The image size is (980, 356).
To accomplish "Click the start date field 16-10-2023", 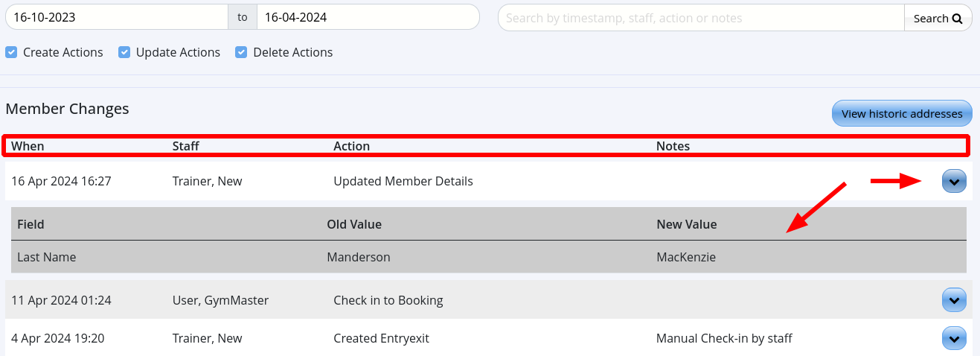I will point(115,17).
